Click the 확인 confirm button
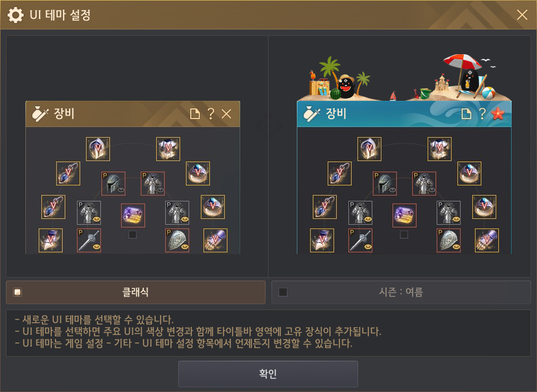Screen dimensions: 537x392 tap(268, 374)
